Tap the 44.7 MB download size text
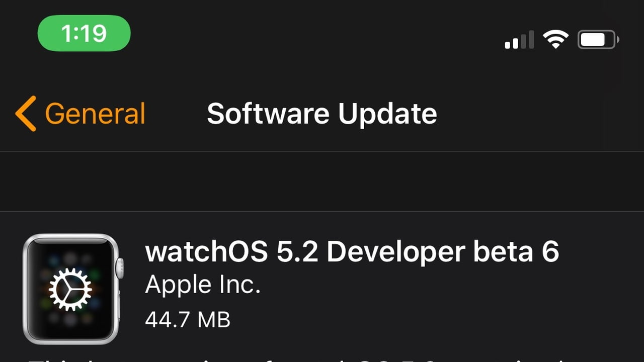644x362 pixels. point(188,319)
